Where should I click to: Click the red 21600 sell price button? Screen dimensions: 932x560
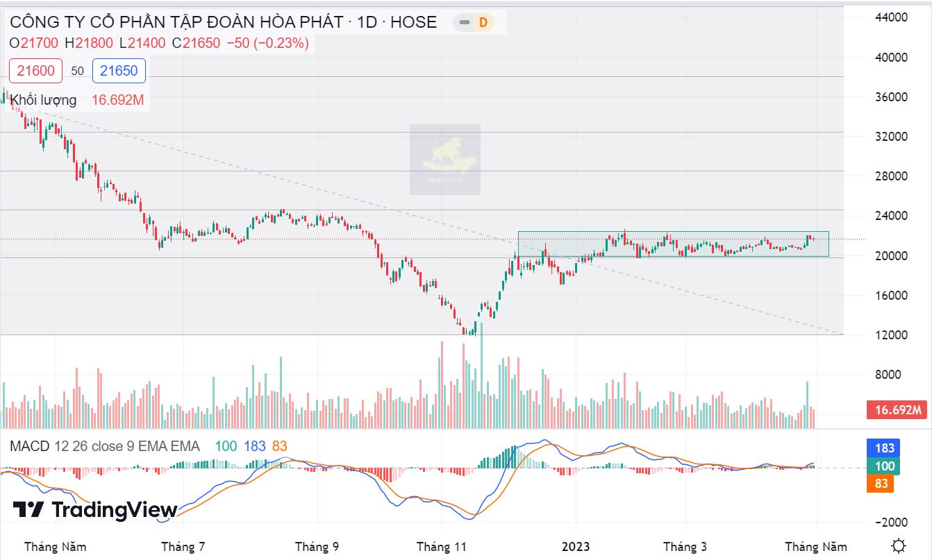(x=35, y=71)
